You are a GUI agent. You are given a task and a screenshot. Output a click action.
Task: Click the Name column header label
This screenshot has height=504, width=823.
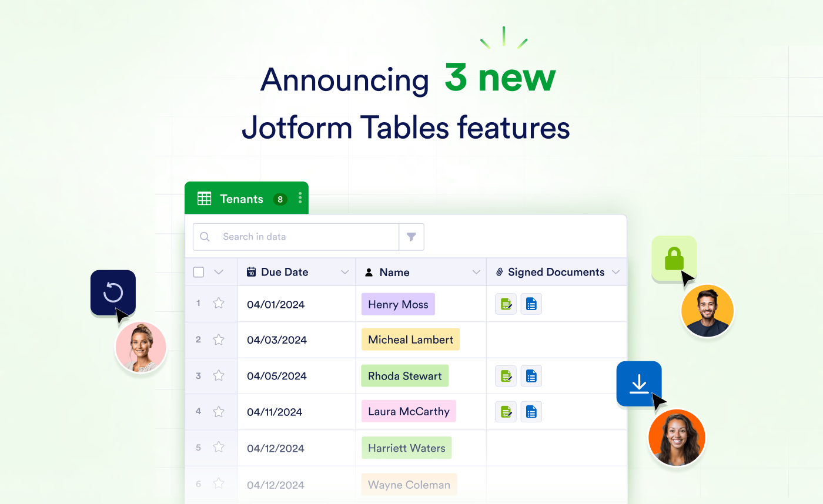pyautogui.click(x=394, y=272)
